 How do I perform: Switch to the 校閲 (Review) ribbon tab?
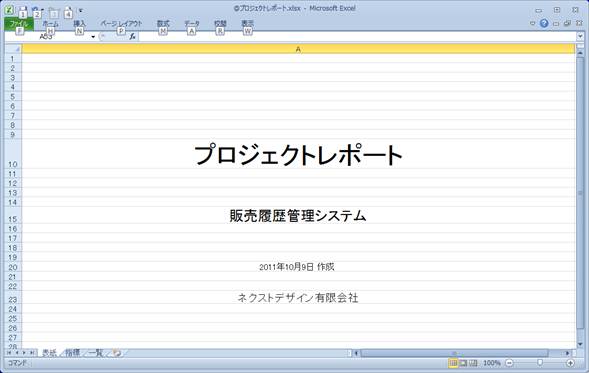pos(220,24)
